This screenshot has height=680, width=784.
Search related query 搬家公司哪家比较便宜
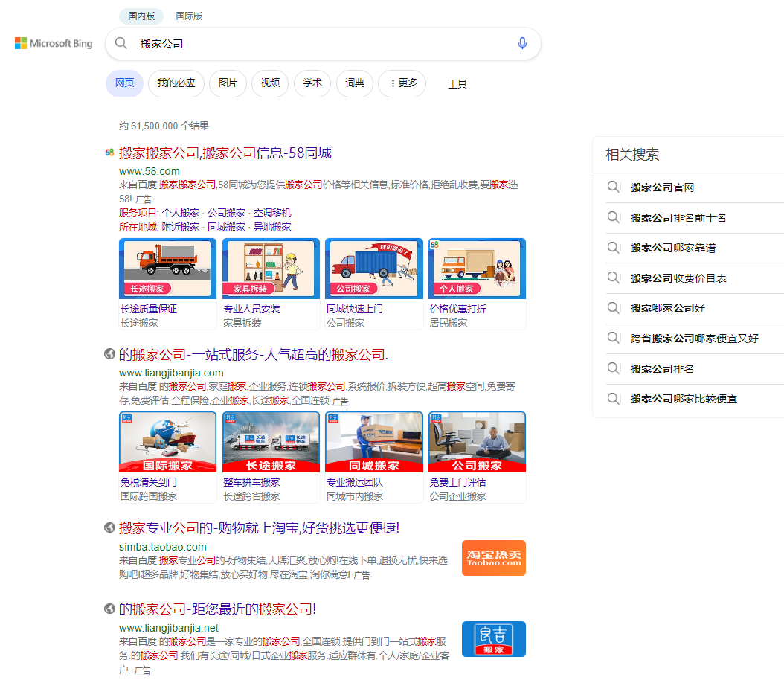point(684,399)
